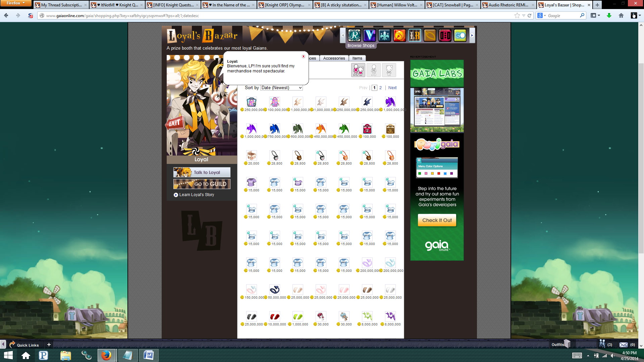Switch to the Audio Rhetoric REMI browser tab
Image resolution: width=644 pixels, height=362 pixels.
tap(508, 5)
